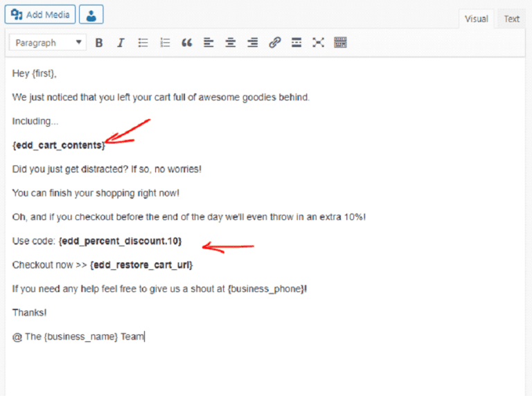
Task: Insert a bulleted list
Action: (x=143, y=43)
